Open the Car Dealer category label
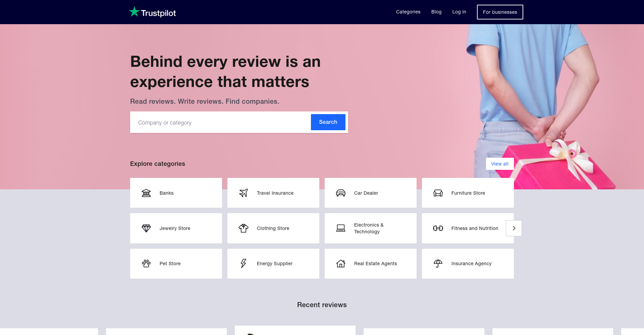Screen dimensions: 644x335 tap(366, 193)
